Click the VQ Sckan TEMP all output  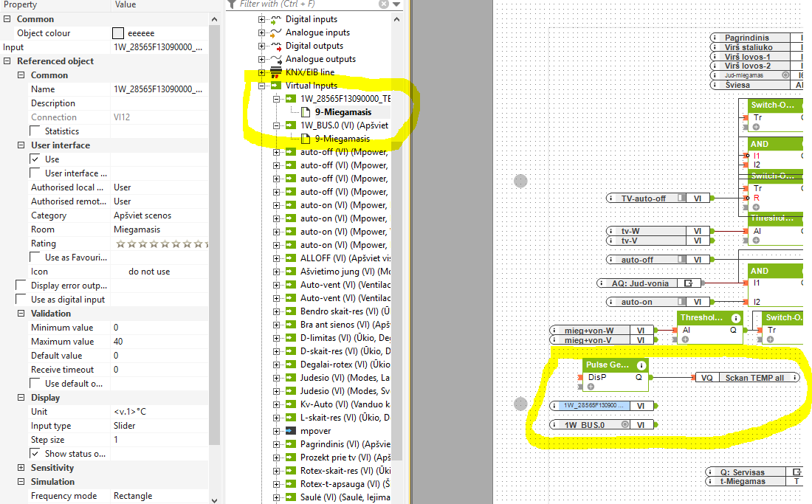click(x=746, y=378)
